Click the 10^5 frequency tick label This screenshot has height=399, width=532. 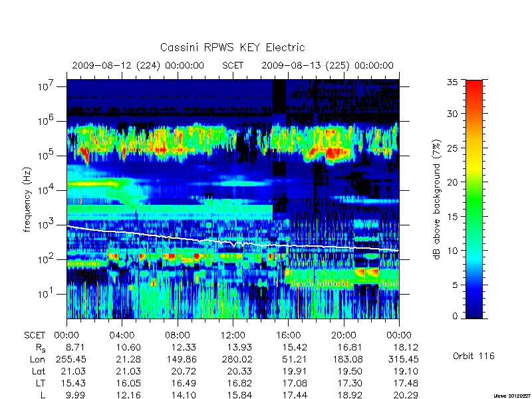[x=47, y=156]
